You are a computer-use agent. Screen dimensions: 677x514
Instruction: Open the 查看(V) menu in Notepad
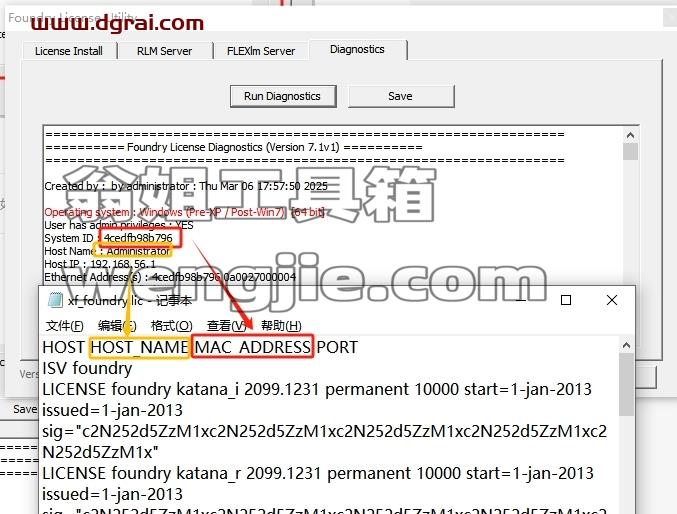226,325
